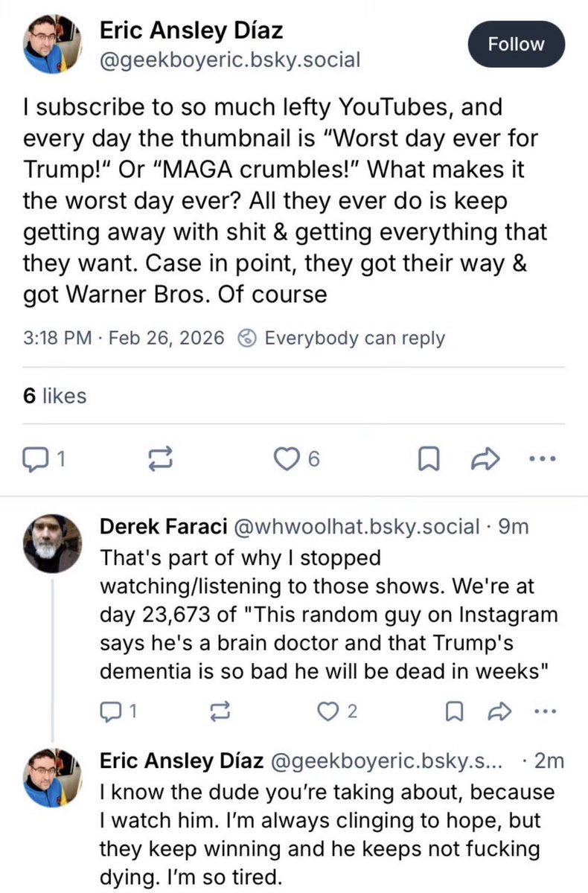Open @geekboyeric.bsky.social handle at top
Screen dimensions: 588x893
tap(230, 60)
